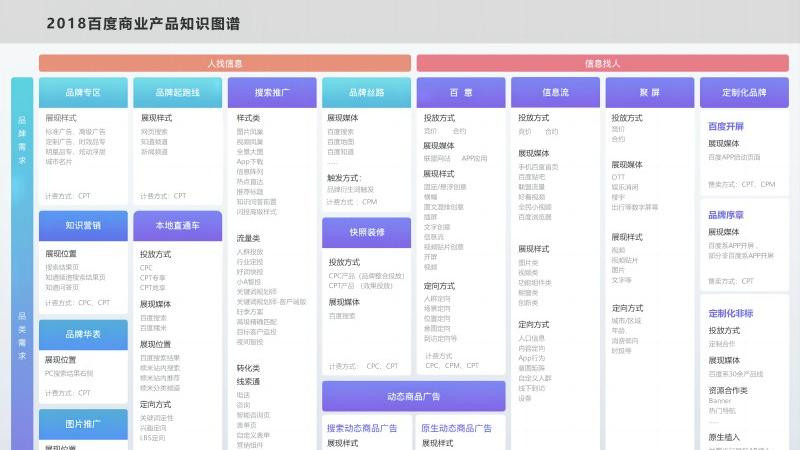Click 投放方式 label under 快照装修
Image resolution: width=800 pixels, height=450 pixels.
[344, 262]
